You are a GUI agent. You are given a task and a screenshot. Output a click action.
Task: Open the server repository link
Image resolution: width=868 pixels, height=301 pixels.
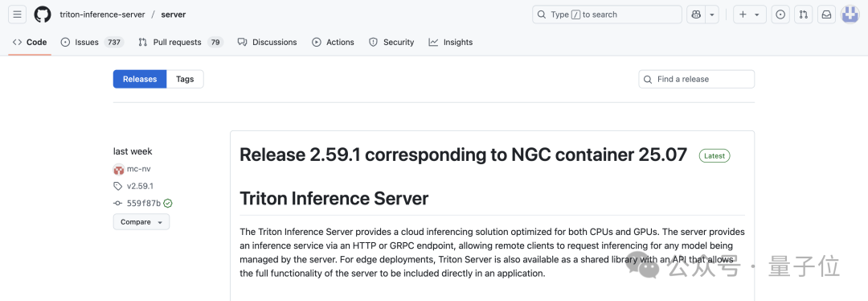[x=174, y=14]
